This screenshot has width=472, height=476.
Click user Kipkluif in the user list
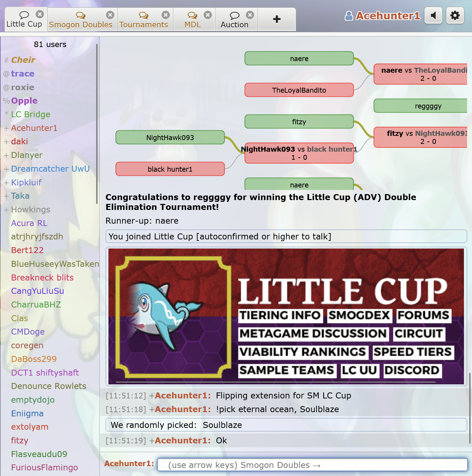[x=26, y=183]
